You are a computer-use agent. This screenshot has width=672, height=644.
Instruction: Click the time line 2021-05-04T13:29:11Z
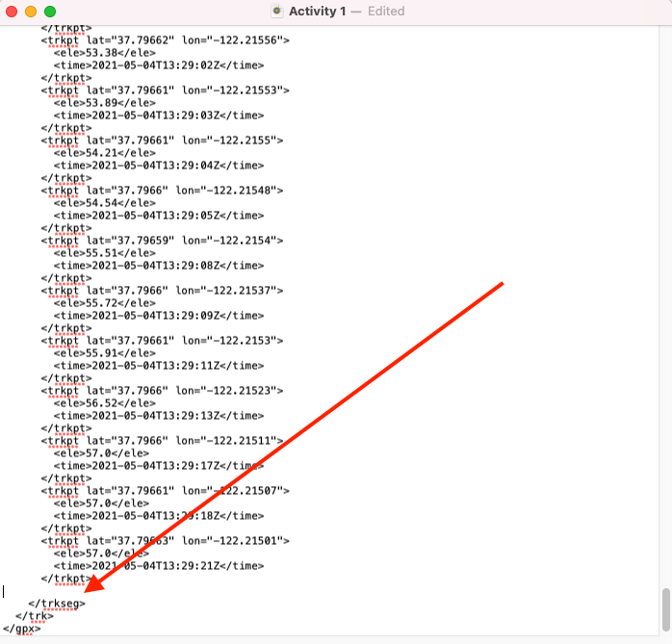[x=159, y=366]
